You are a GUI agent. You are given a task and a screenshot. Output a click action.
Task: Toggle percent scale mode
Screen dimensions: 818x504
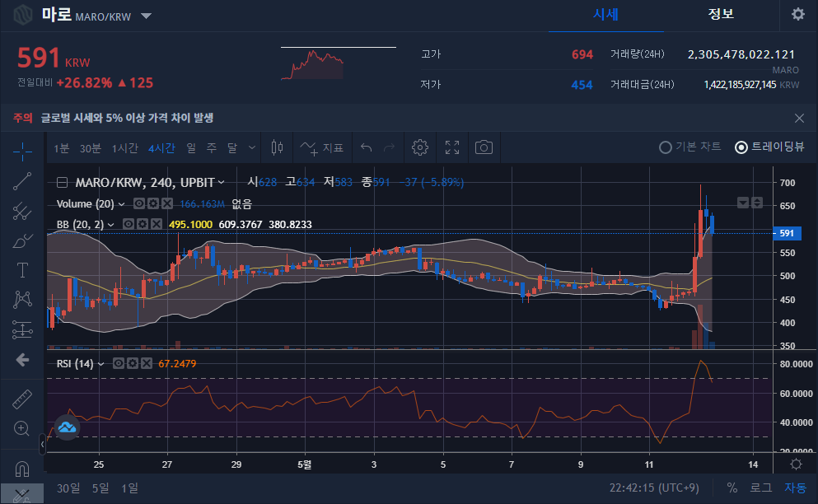pos(732,488)
